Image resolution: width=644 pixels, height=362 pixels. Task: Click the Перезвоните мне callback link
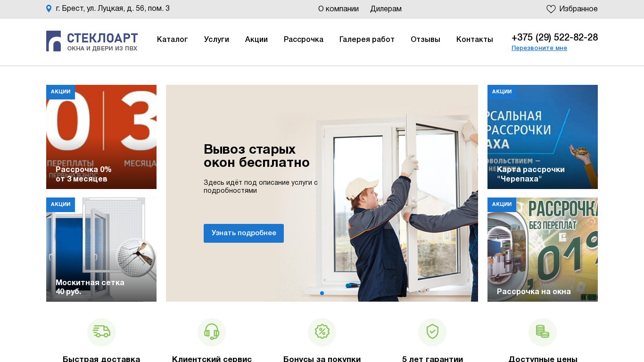(x=539, y=48)
